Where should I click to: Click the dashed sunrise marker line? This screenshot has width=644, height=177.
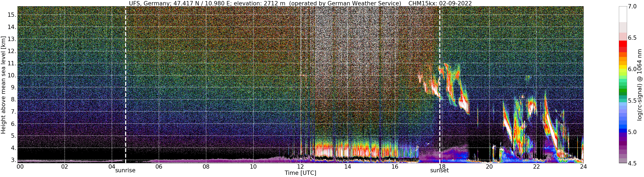coord(126,85)
